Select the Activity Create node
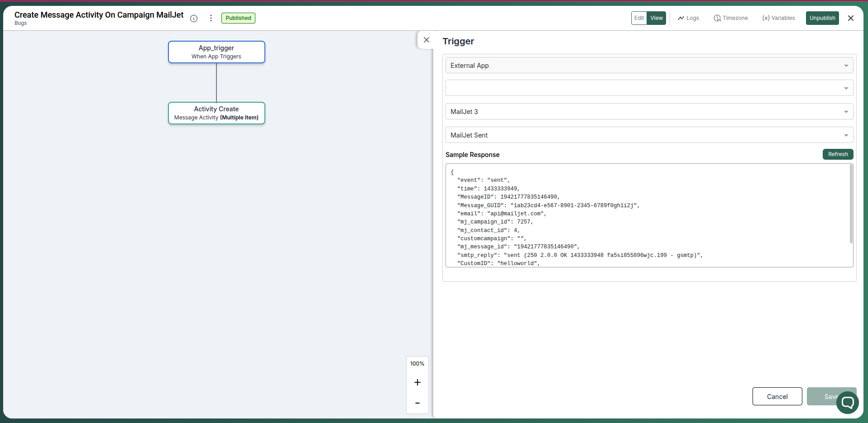The height and width of the screenshot is (423, 868). (x=216, y=113)
